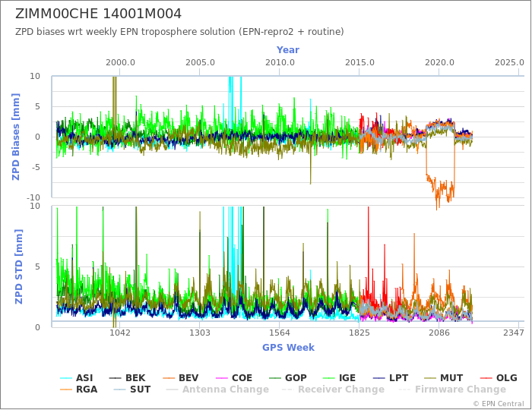The height and width of the screenshot is (410, 532).
Task: Hide the BEV series via legend
Action: pos(181,377)
